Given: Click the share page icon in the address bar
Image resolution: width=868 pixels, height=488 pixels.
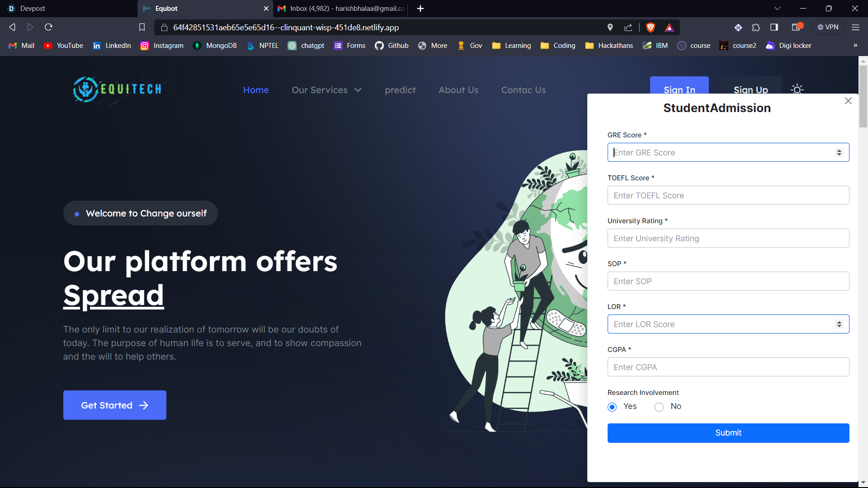Looking at the screenshot, I should [628, 28].
